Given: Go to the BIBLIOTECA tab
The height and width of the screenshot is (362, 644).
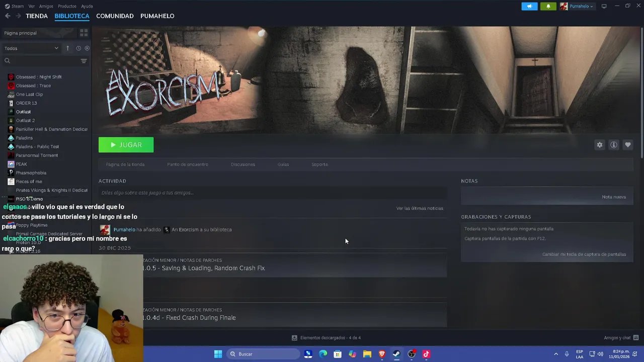Looking at the screenshot, I should click(x=72, y=16).
